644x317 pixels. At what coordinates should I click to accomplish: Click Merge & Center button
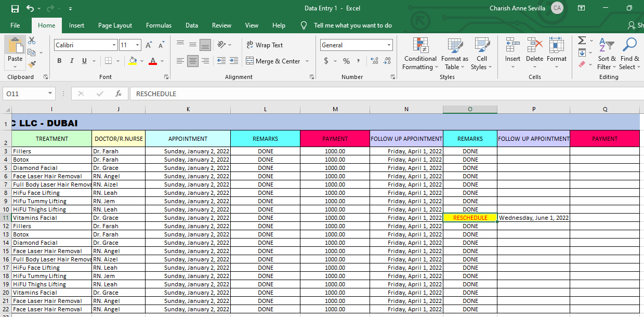273,61
